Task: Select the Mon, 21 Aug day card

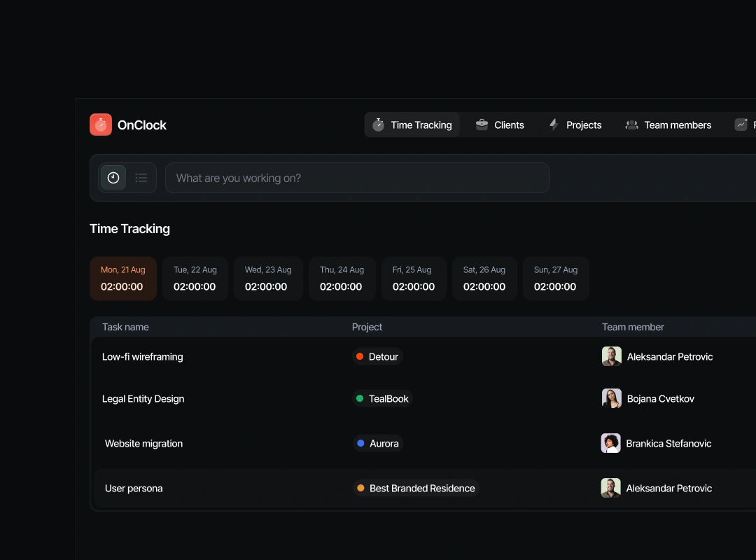Action: click(x=123, y=279)
